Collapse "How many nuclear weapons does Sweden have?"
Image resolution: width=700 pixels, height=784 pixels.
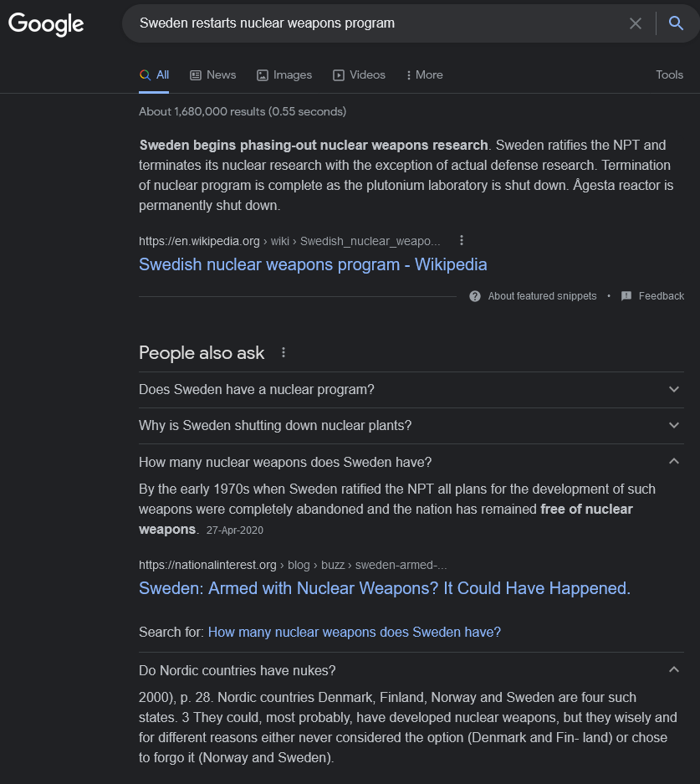click(674, 462)
